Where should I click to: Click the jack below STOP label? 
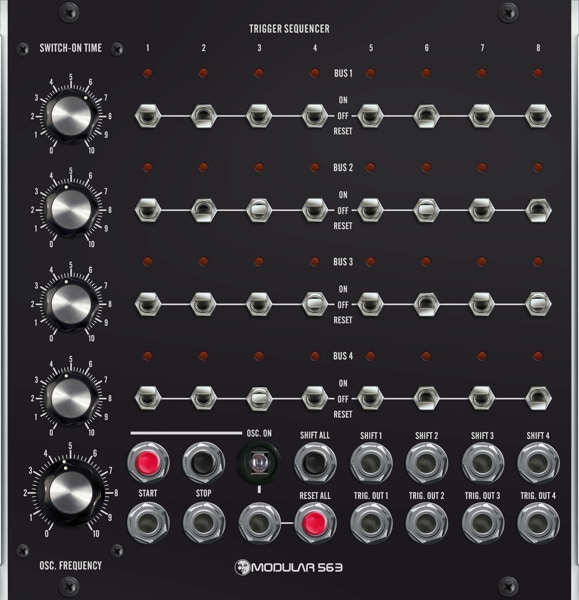point(204,523)
